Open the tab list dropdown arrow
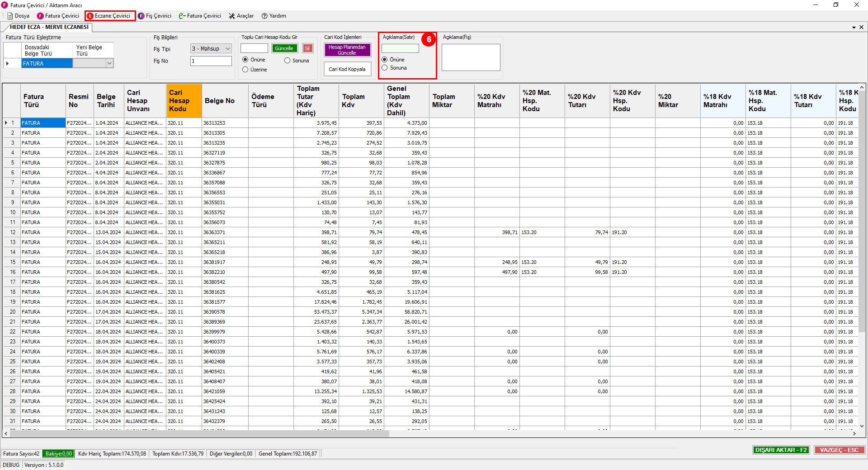Image resolution: width=868 pixels, height=470 pixels. [x=854, y=27]
